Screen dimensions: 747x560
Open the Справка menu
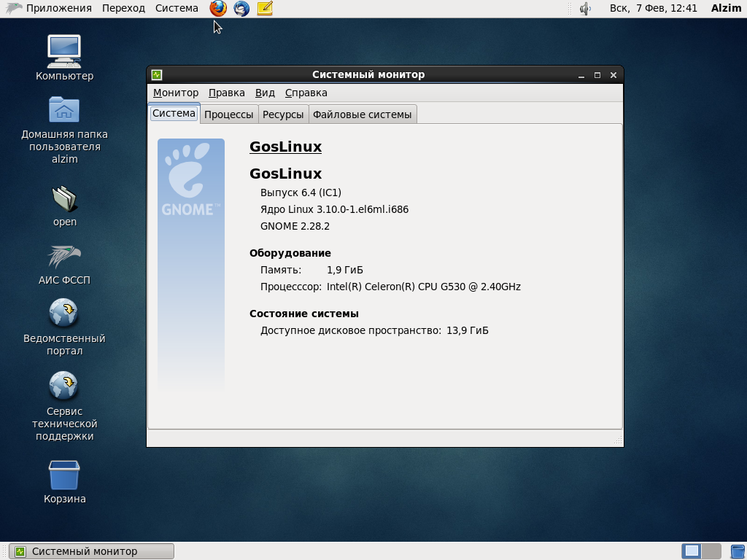coord(306,93)
